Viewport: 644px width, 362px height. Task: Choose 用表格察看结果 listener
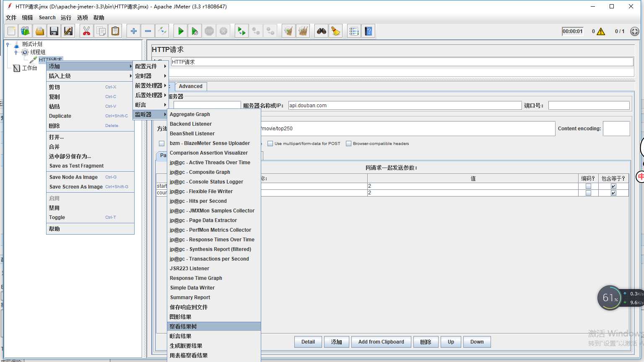pos(214,355)
